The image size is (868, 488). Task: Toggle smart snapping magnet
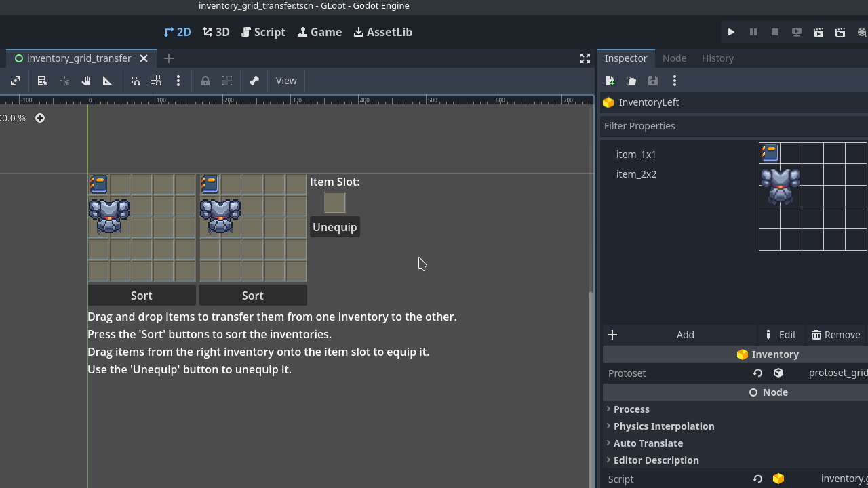click(135, 81)
